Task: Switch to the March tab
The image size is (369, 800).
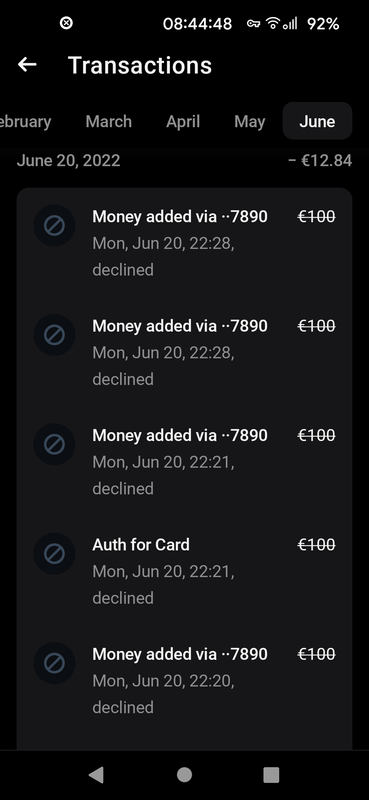Action: coord(109,121)
